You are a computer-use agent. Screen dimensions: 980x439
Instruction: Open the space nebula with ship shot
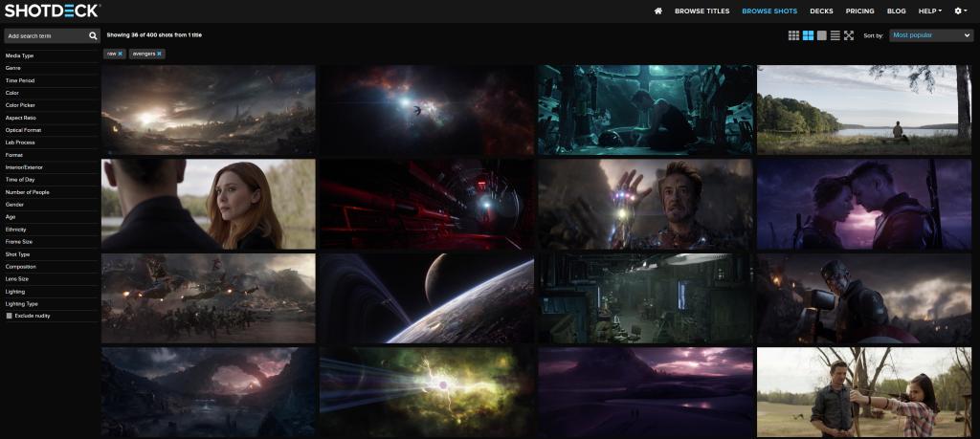point(427,110)
